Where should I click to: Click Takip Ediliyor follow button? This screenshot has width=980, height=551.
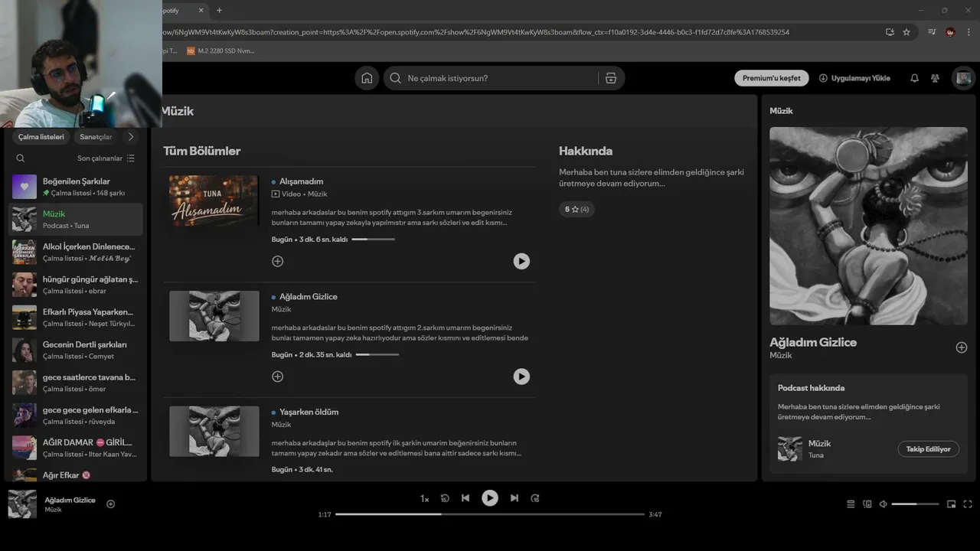928,449
